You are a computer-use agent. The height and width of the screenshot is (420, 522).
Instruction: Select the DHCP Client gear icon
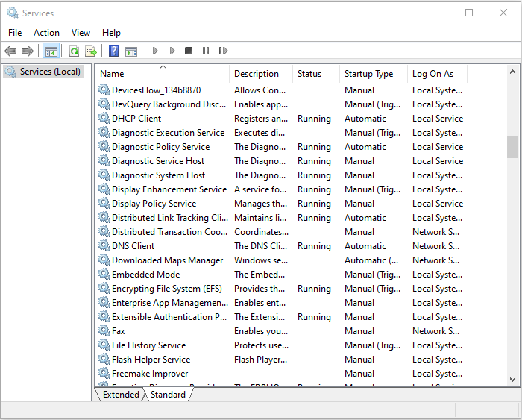tap(104, 119)
